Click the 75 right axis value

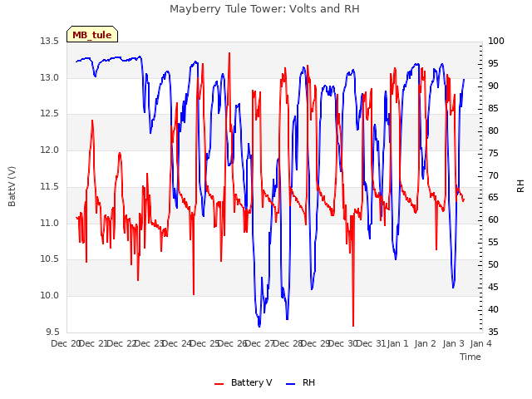493,153
